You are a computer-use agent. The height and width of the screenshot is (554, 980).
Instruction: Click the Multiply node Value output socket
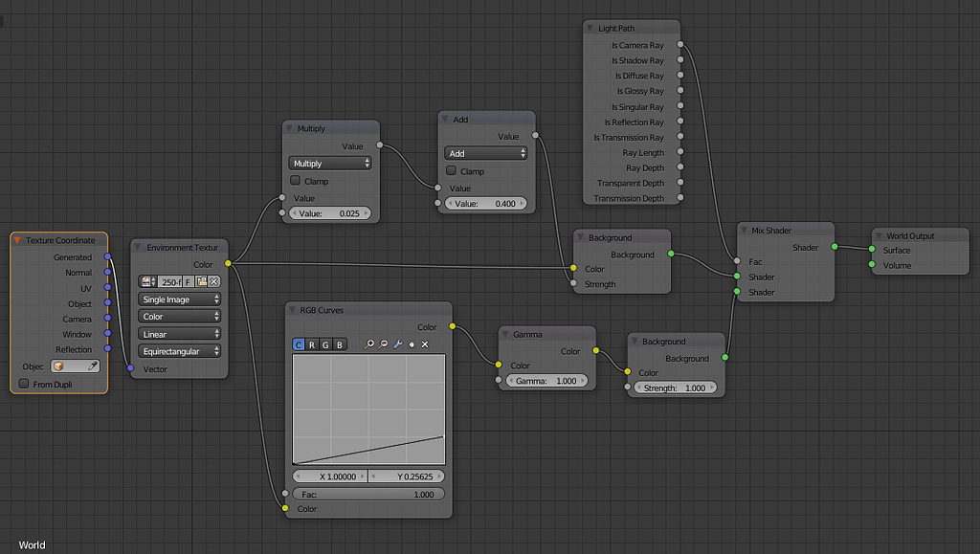coord(379,144)
